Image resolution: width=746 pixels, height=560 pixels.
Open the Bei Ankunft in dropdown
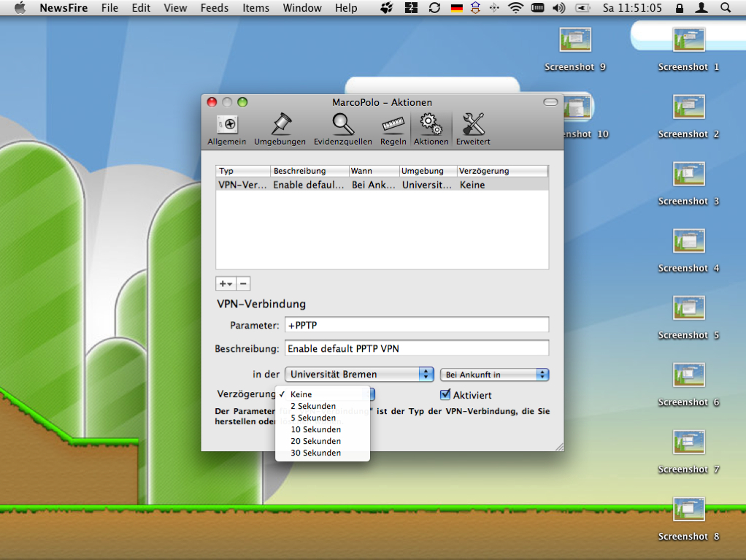pos(494,375)
